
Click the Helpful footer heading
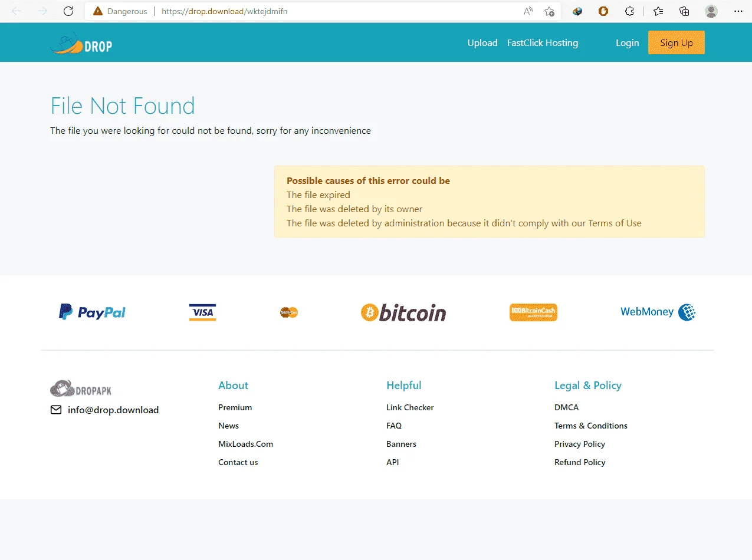coord(403,386)
